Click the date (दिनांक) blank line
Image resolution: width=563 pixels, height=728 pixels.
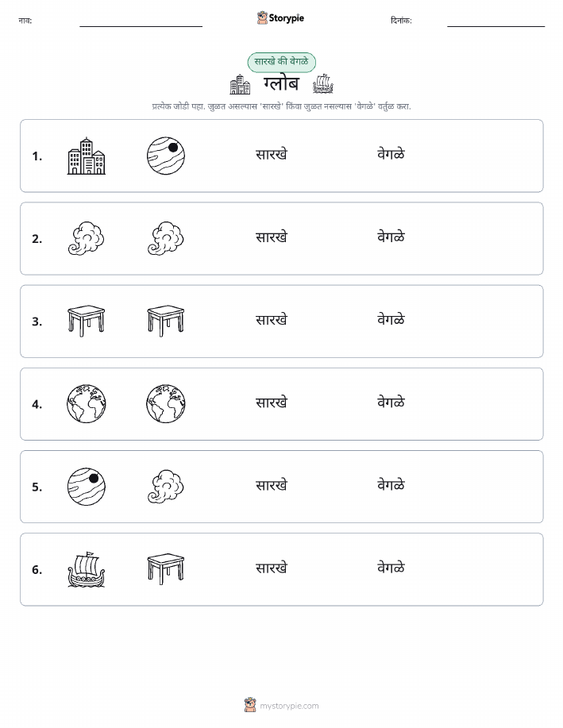[496, 26]
